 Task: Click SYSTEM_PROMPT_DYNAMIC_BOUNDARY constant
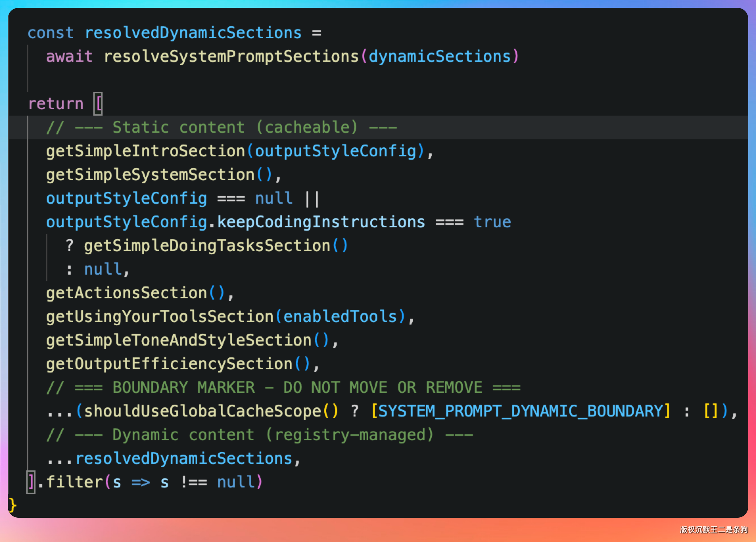[x=520, y=411]
